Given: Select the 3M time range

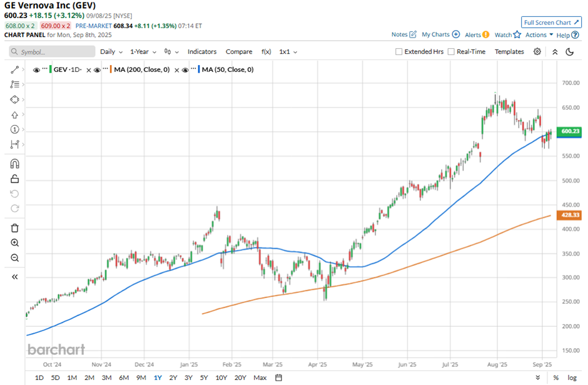Looking at the screenshot, I should point(106,377).
